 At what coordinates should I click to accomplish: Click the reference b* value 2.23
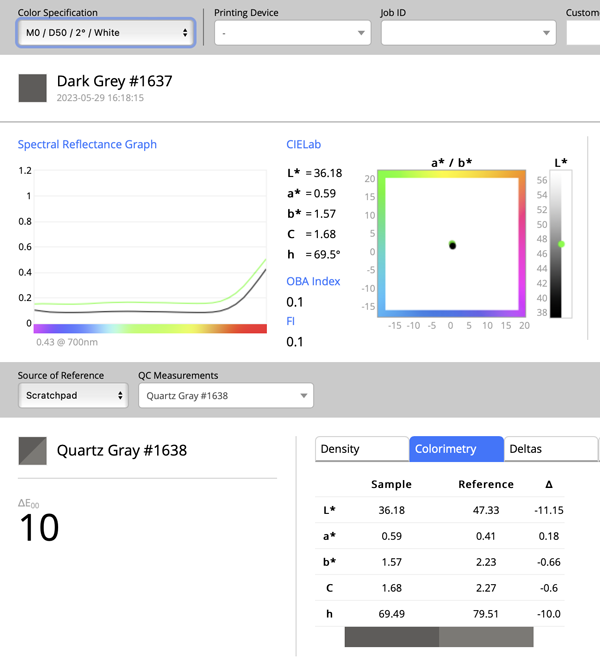coord(486,562)
